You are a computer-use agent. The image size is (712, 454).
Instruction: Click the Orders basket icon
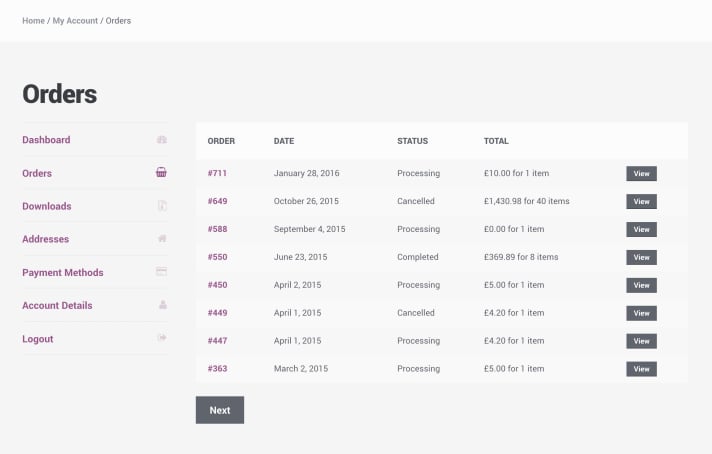(161, 172)
